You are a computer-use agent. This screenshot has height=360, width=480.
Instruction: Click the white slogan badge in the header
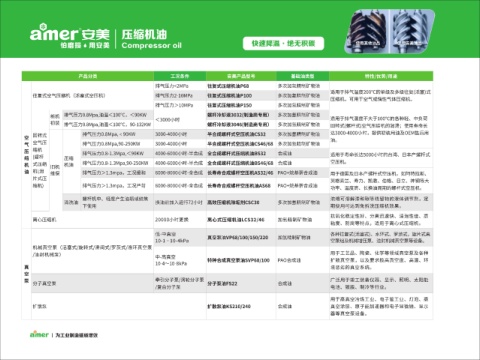[x=283, y=43]
